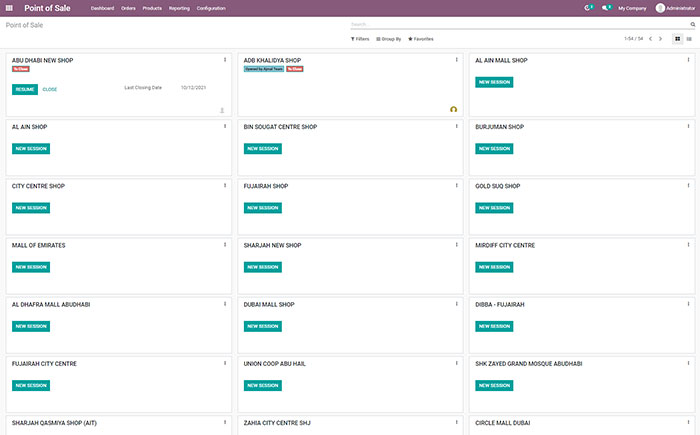
Task: Open the conversations chat icon
Action: (605, 8)
